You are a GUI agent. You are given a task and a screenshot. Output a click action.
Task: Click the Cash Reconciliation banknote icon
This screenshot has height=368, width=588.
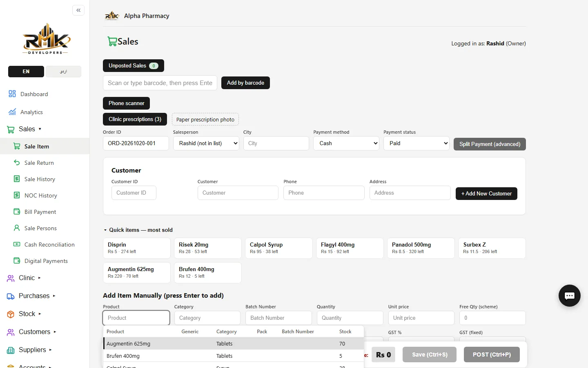point(17,245)
